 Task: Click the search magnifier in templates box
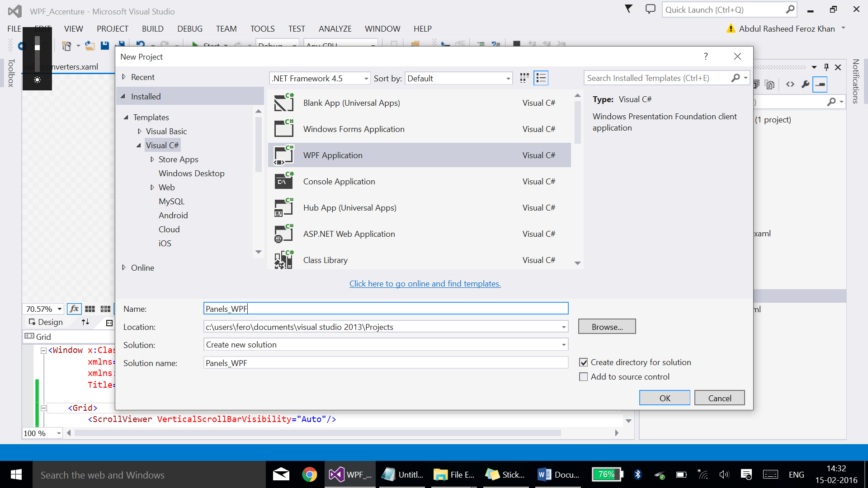[x=736, y=78]
